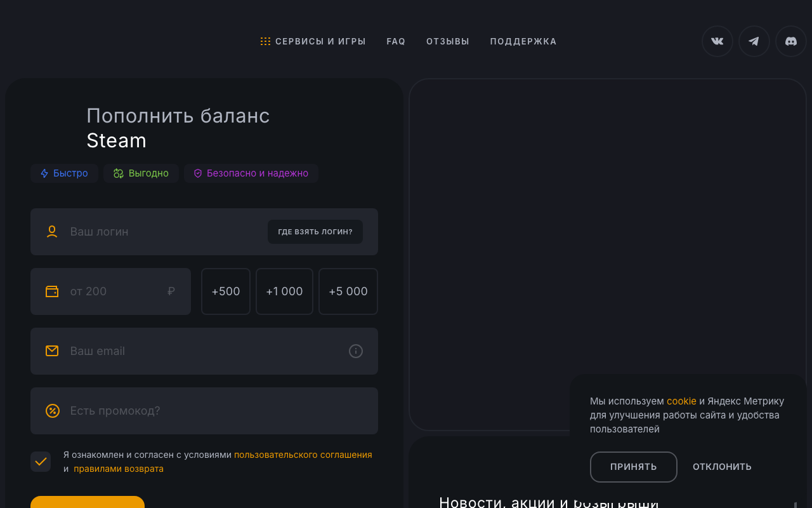This screenshot has height=508, width=812.
Task: Open the VK social page icon
Action: 717,41
